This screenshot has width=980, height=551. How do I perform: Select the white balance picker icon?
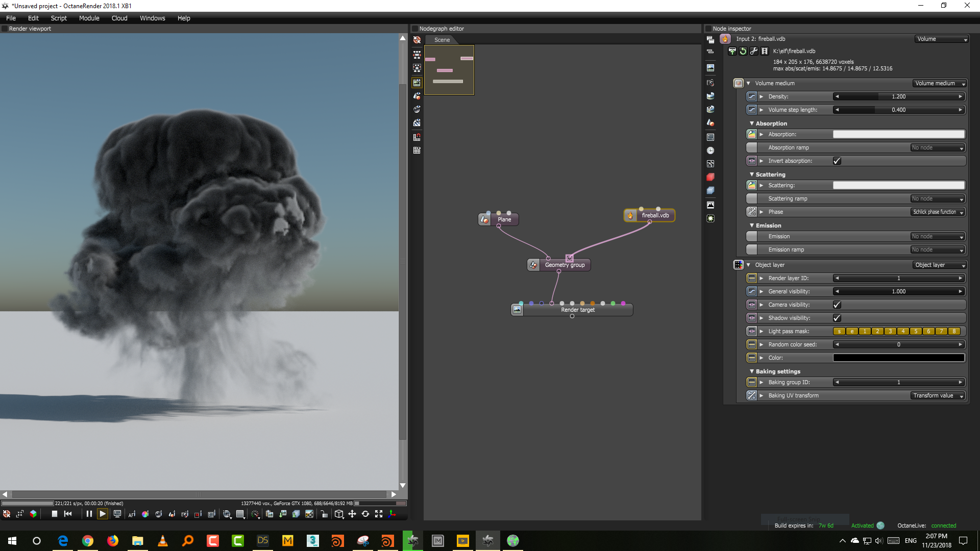point(145,514)
